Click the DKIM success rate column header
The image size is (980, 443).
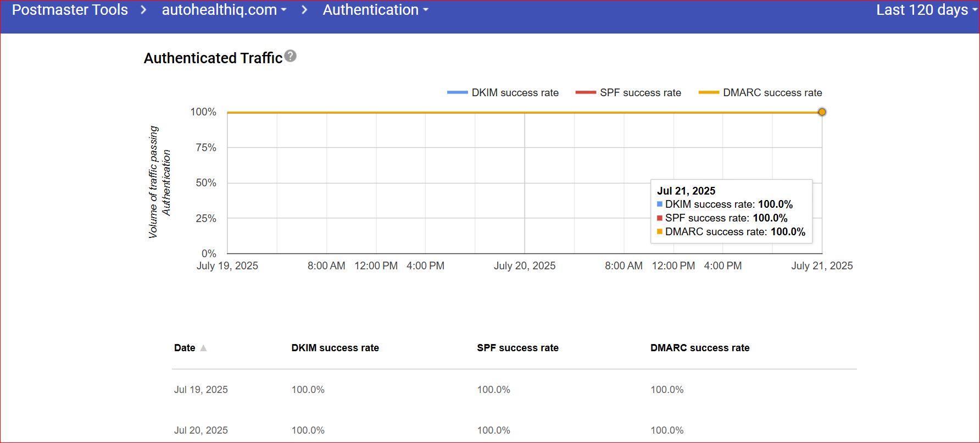[335, 348]
